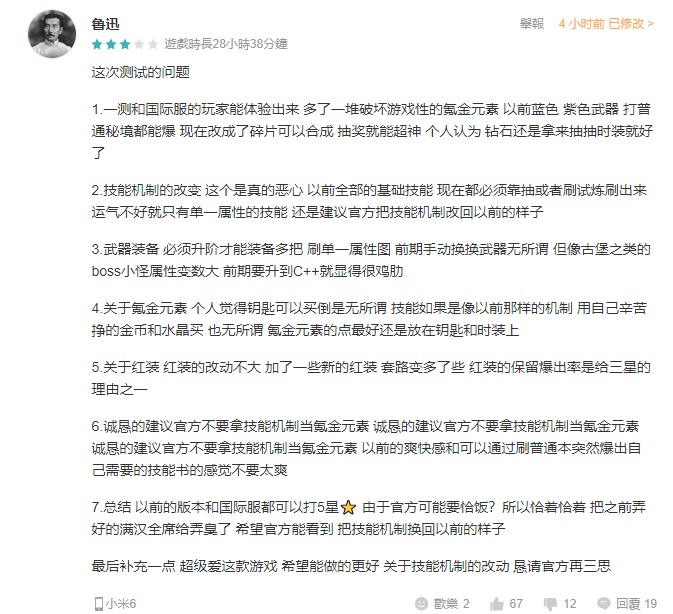This screenshot has width=673, height=614.
Task: Click the 小米6 phone device icon
Action: (98, 604)
